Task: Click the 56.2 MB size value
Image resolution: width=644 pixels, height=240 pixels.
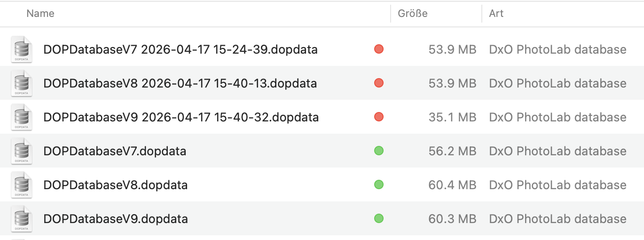Action: click(452, 151)
